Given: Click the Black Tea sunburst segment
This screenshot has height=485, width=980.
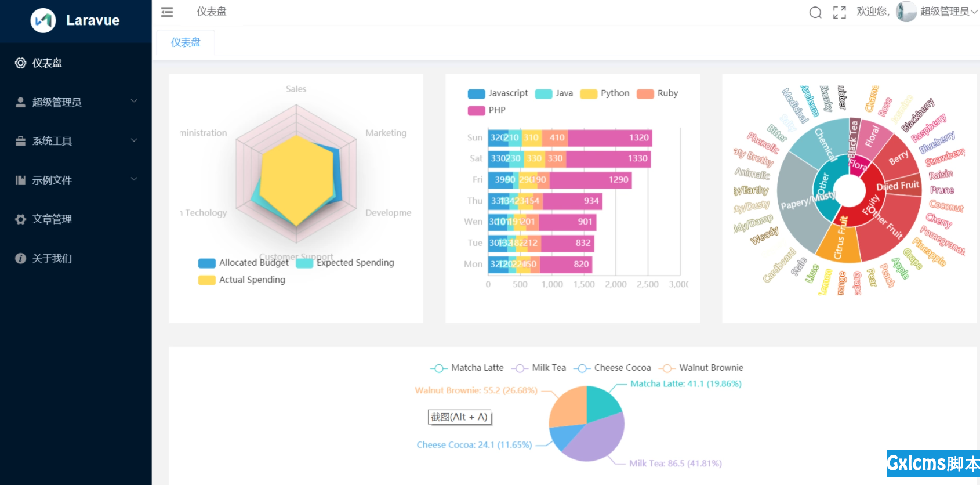Looking at the screenshot, I should click(854, 137).
